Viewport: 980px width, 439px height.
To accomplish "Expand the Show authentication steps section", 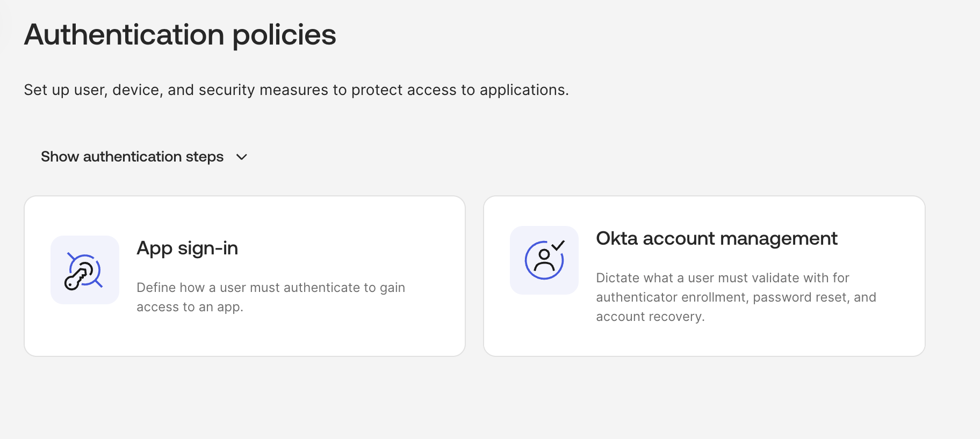I will point(132,157).
